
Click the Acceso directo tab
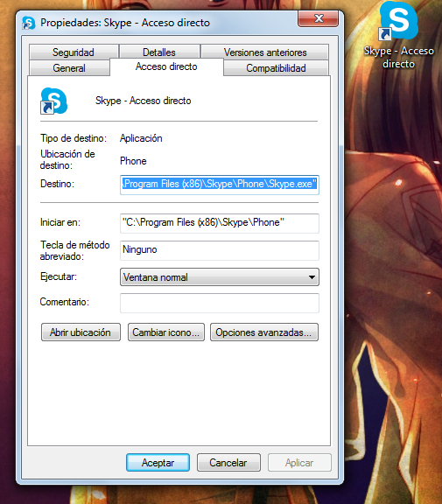(x=166, y=66)
